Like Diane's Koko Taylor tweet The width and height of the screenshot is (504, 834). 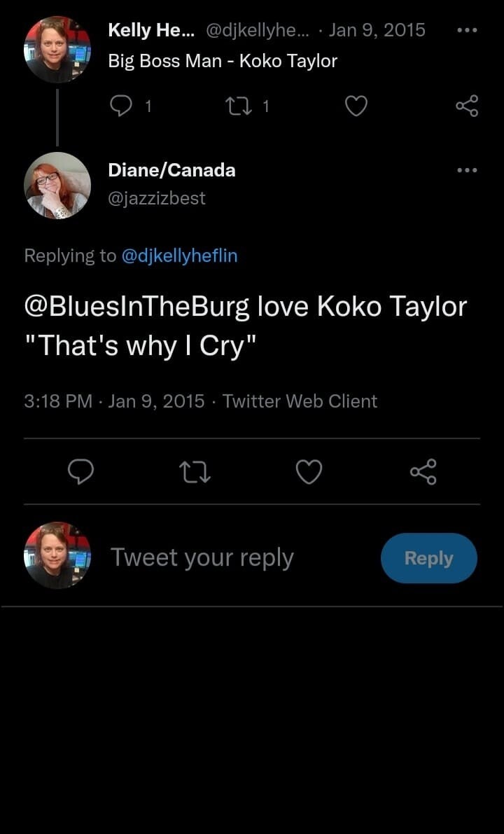[x=309, y=473]
